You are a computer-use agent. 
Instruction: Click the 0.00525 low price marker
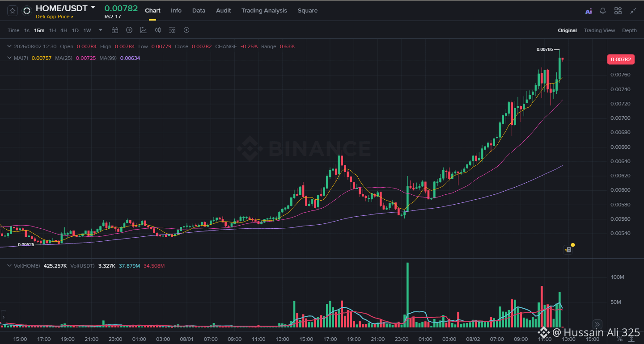point(26,244)
